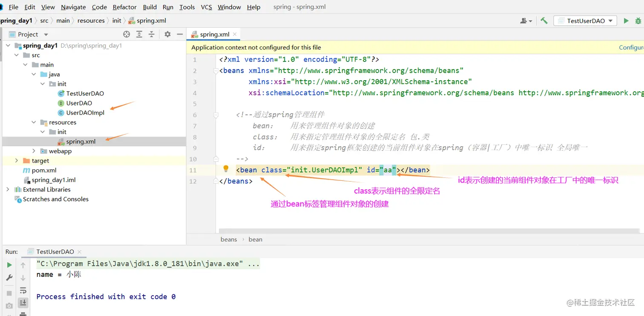Viewport: 644px width, 316px height.
Task: Click the Collapse All icon in Project panel
Action: point(151,34)
